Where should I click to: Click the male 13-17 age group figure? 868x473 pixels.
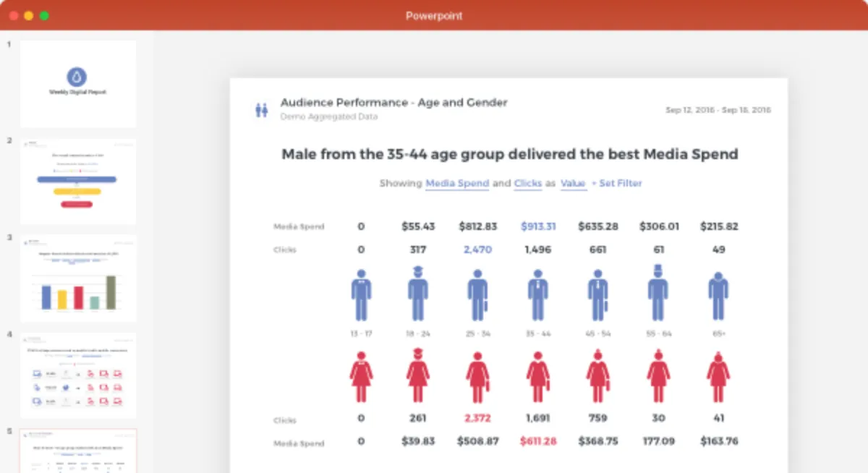coord(361,295)
